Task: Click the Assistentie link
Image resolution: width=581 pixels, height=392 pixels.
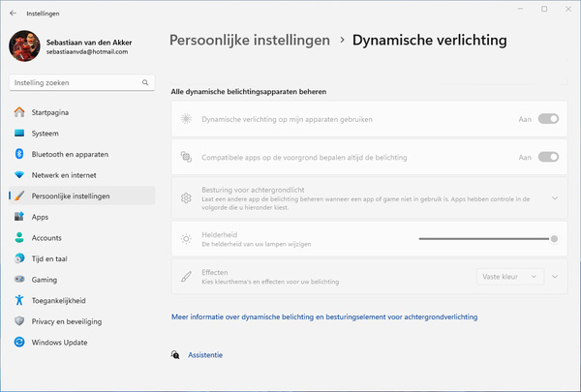Action: click(x=205, y=355)
